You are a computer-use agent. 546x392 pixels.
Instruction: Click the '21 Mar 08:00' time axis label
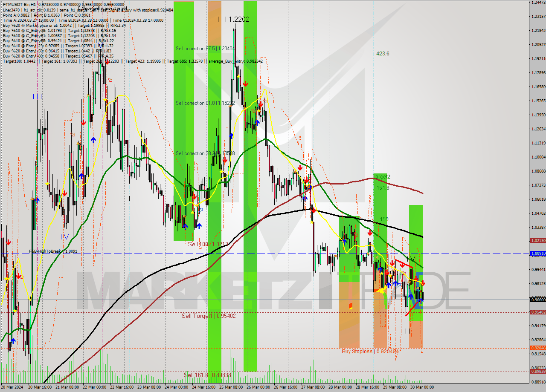tap(67, 387)
